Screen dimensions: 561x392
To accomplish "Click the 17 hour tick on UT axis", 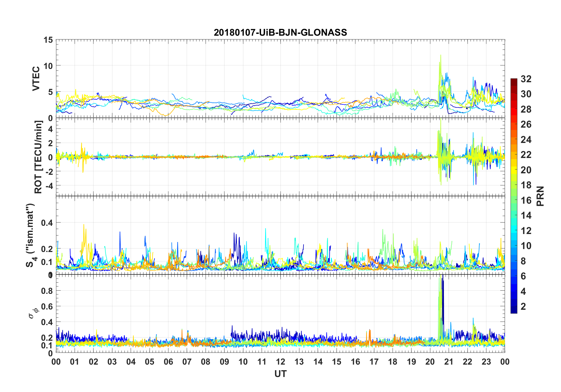I will pos(374,362).
